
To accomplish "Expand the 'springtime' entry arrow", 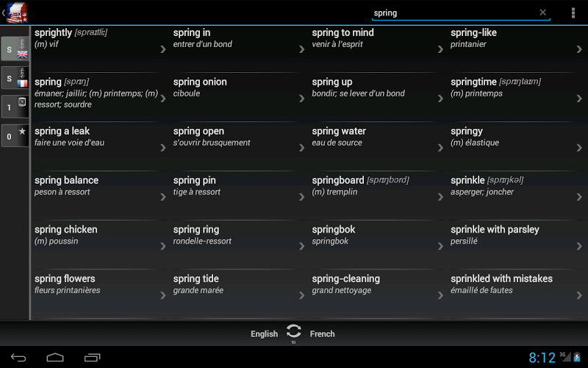I will click(579, 99).
